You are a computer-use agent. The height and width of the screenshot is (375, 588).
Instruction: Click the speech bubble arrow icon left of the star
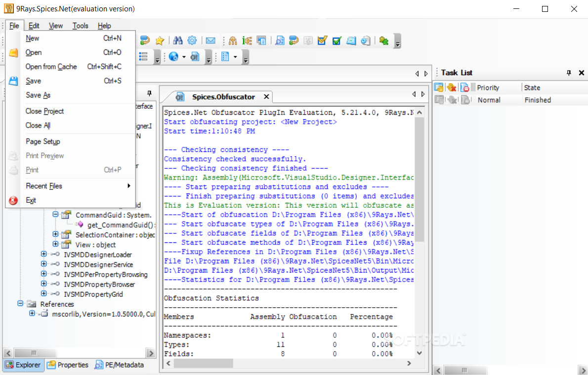click(145, 41)
